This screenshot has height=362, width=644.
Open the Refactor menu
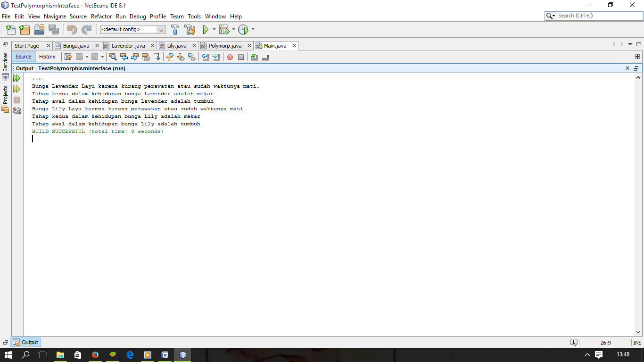[x=101, y=16]
